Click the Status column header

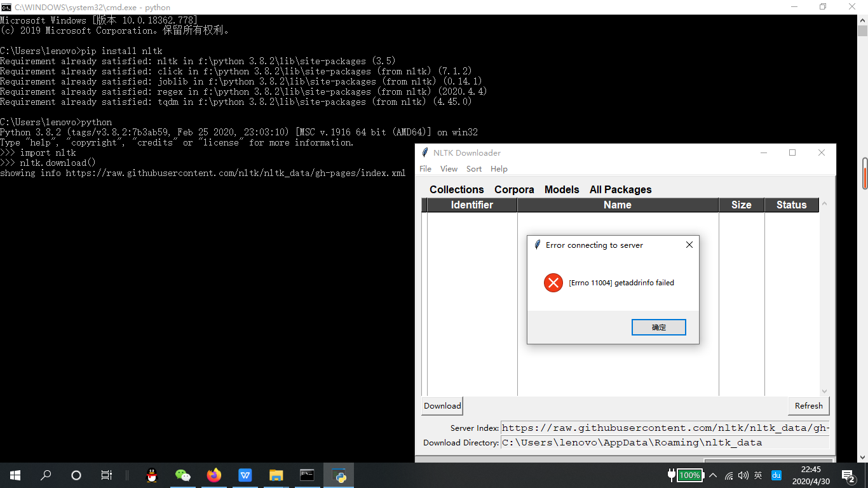[791, 205]
